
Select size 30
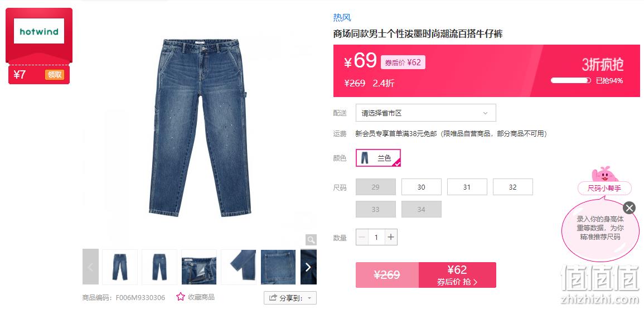point(422,187)
